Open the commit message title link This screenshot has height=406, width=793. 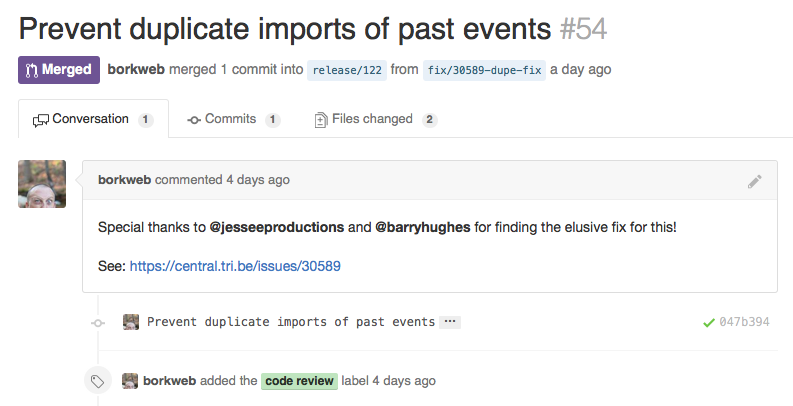(290, 322)
